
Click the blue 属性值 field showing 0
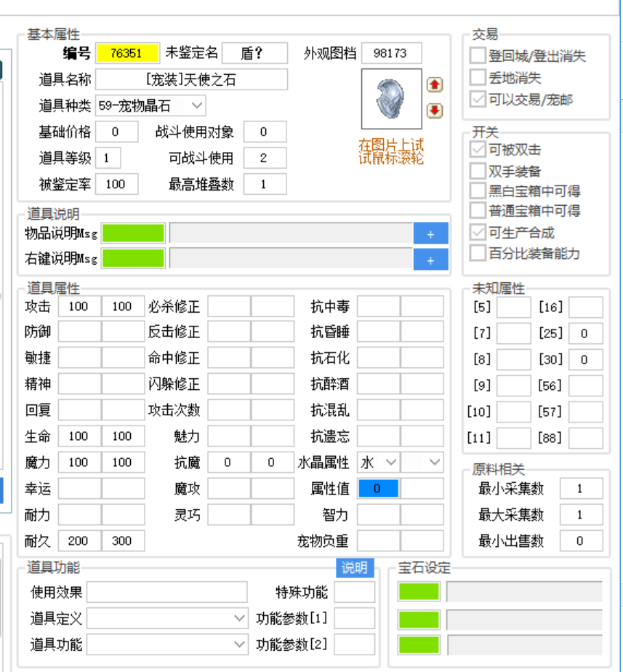coord(377,489)
